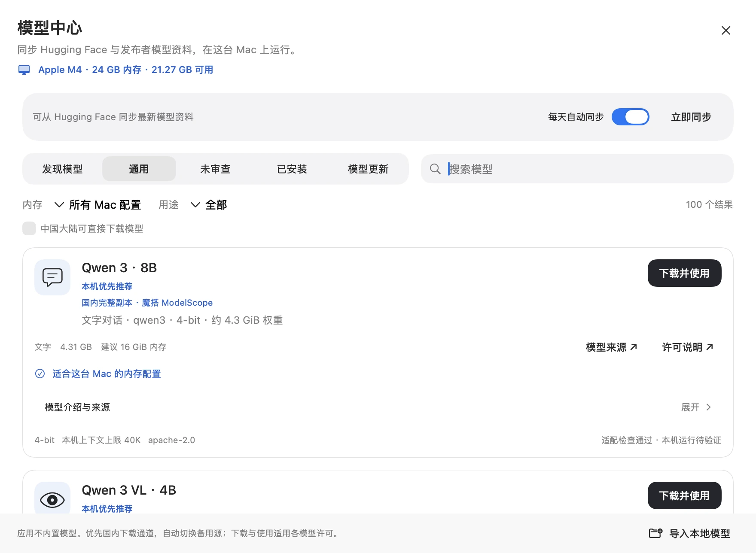756x553 pixels.
Task: Click the folder-plus icon next to 导入本地模型
Action: pos(655,533)
